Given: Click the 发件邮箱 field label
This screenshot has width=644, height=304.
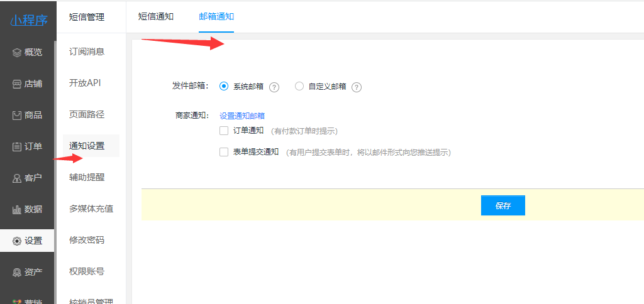Looking at the screenshot, I should tap(192, 86).
